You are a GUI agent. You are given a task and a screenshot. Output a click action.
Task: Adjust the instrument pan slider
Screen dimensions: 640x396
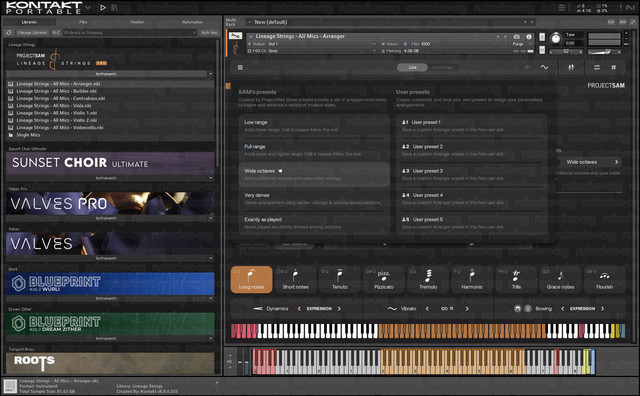566,52
